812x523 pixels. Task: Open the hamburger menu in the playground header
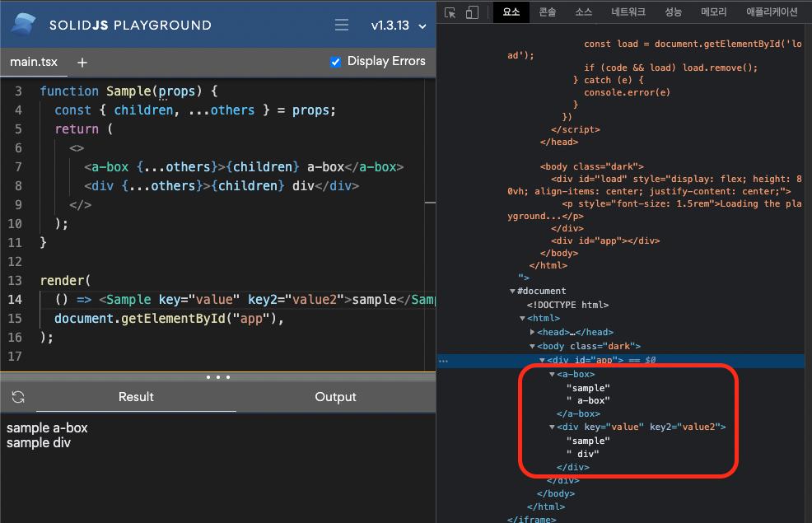341,25
